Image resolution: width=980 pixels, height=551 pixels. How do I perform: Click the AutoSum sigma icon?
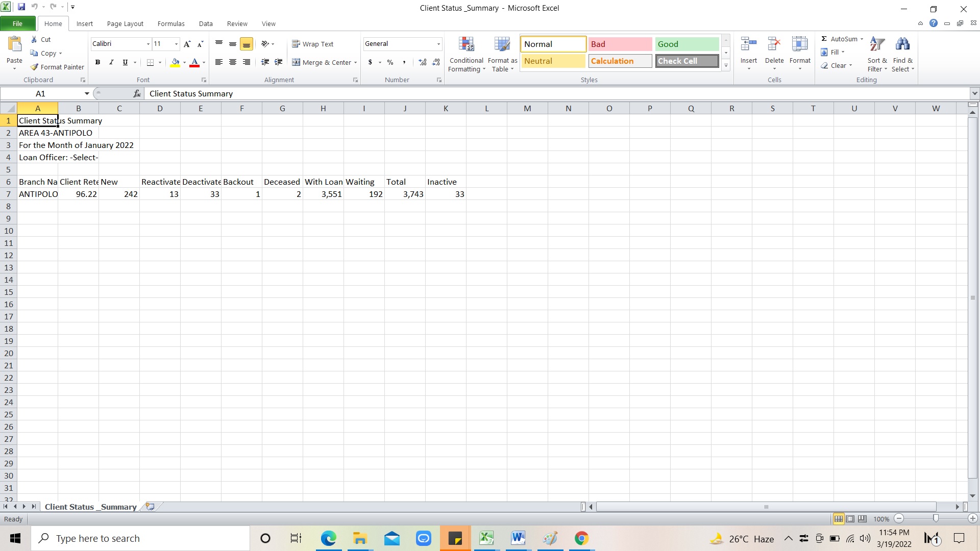click(x=824, y=39)
